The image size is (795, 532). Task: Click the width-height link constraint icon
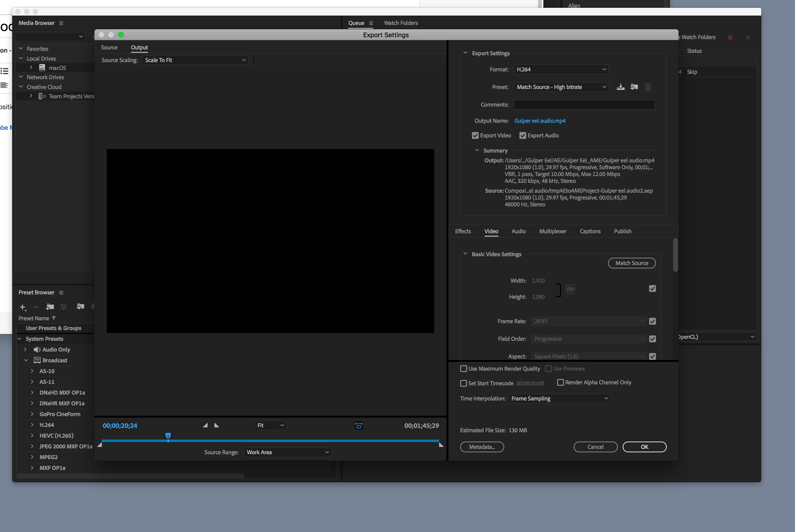[x=570, y=289]
